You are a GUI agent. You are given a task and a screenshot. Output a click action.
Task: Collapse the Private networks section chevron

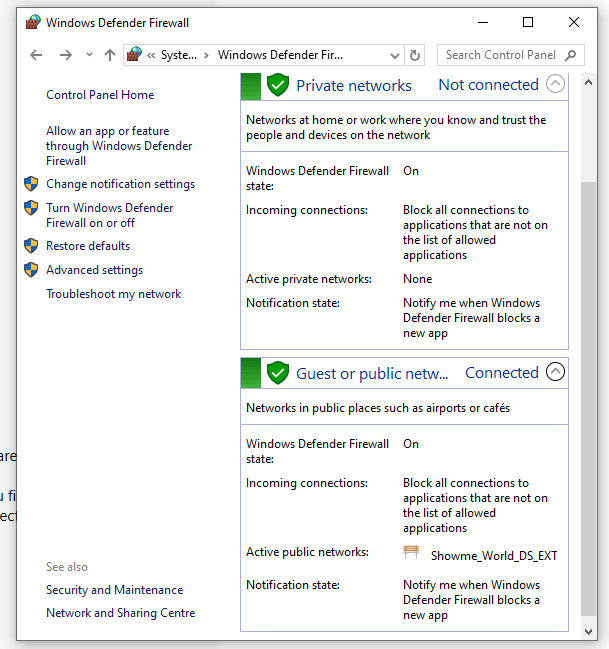[x=555, y=84]
